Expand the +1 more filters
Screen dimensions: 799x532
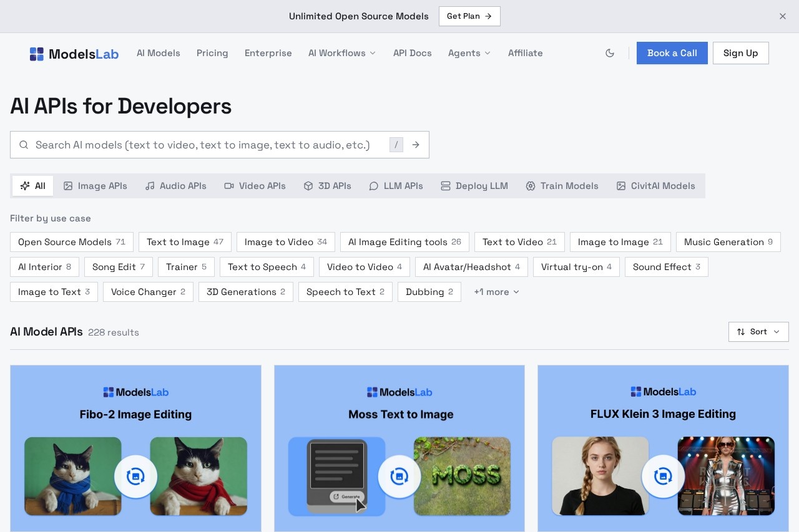click(x=496, y=292)
